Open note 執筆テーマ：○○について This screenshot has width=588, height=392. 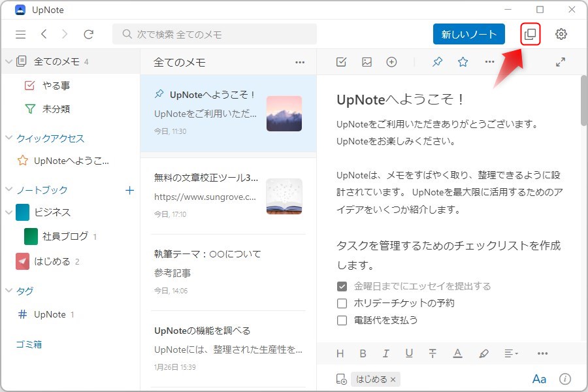(229, 272)
